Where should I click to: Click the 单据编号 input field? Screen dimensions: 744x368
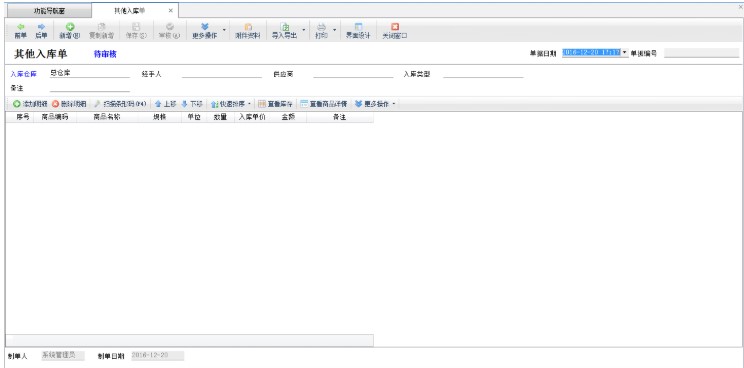(701, 53)
